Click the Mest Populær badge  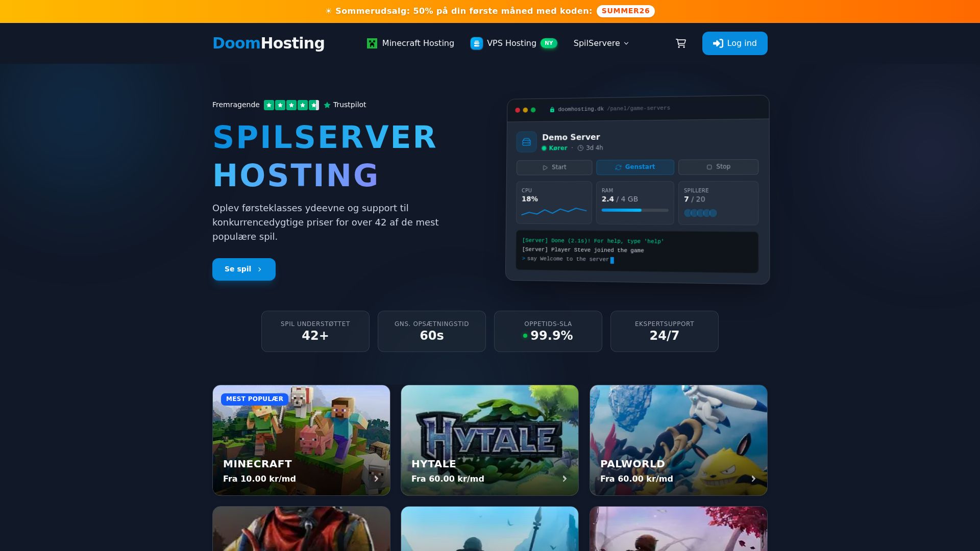pos(255,399)
